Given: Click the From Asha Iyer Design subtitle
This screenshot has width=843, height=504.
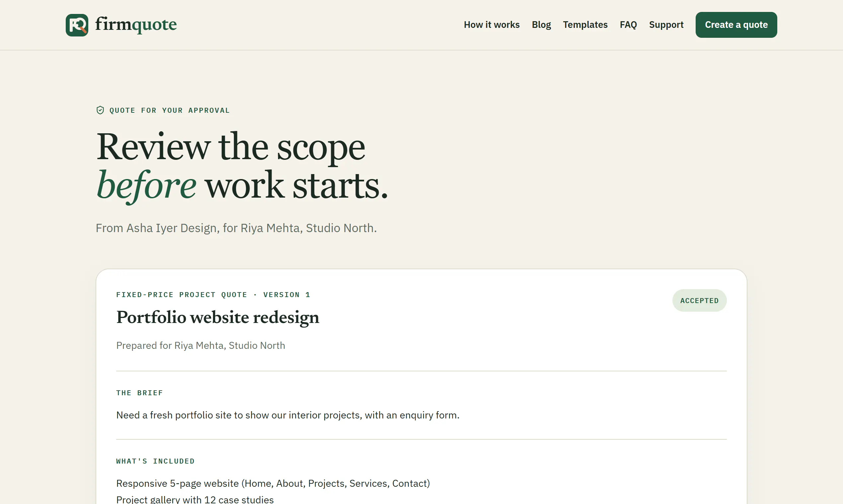Looking at the screenshot, I should point(236,228).
